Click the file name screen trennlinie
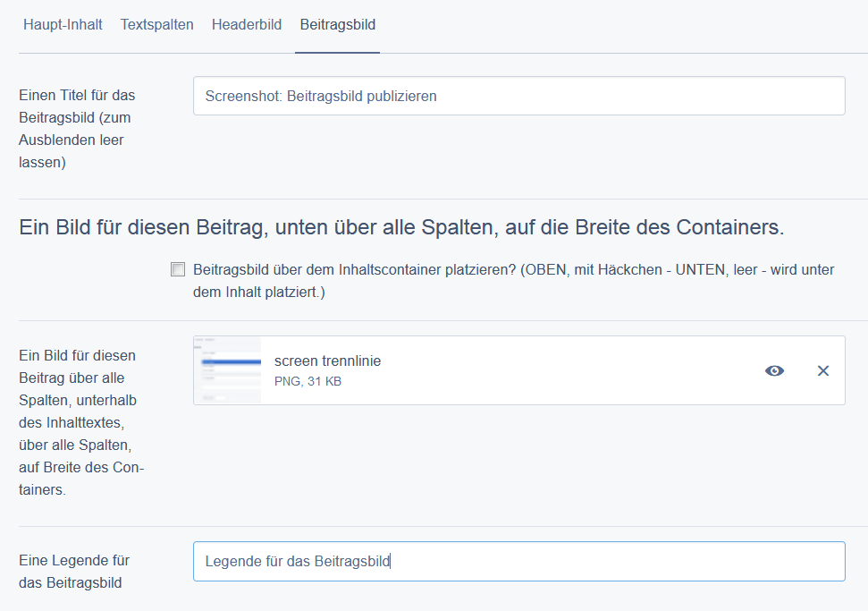The height and width of the screenshot is (611, 868). pos(327,361)
